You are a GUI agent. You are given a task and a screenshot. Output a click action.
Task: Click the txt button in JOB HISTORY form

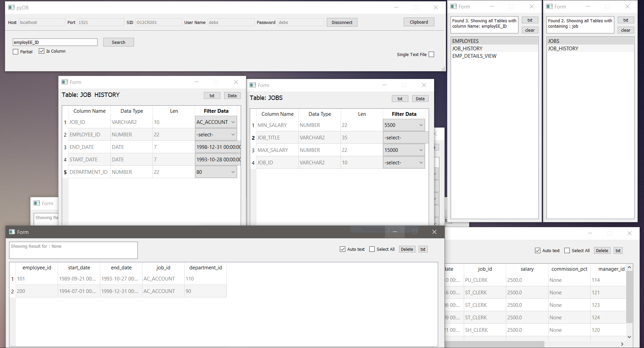click(x=212, y=96)
